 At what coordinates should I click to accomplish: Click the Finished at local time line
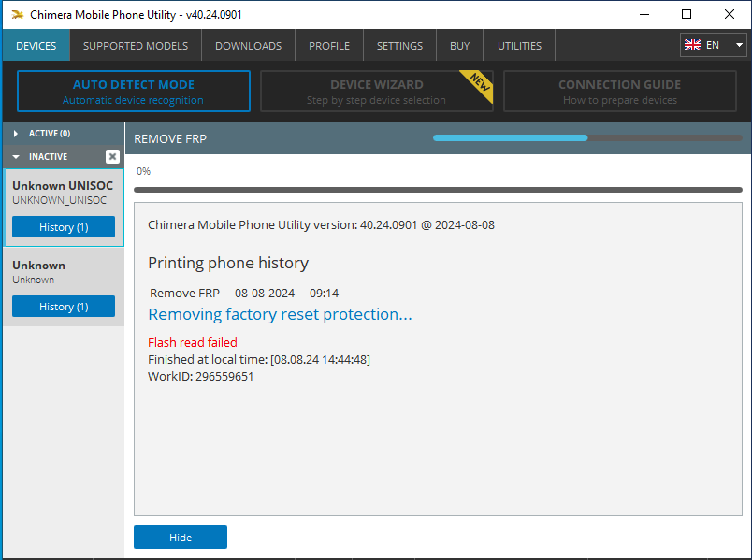[259, 360]
